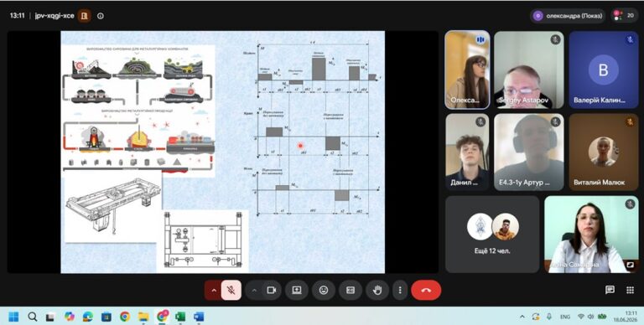Click the microphone tray icon
The height and width of the screenshot is (325, 644).
coord(549,317)
